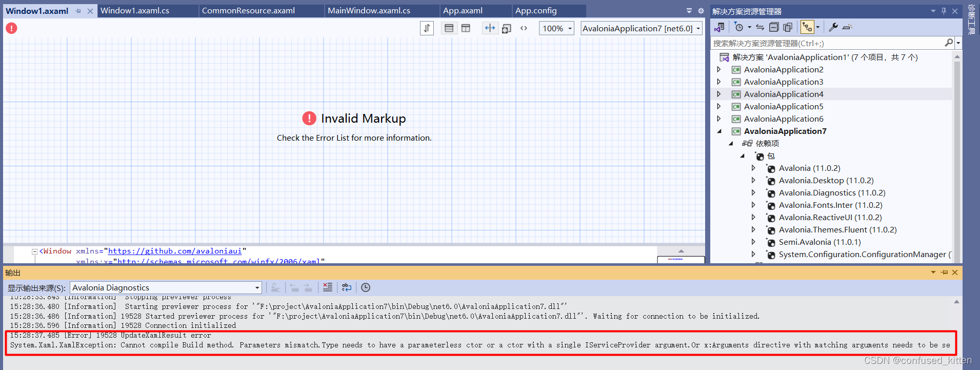Toggle the highlighted track active item button
Screen dimensions: 980x370
click(x=807, y=27)
